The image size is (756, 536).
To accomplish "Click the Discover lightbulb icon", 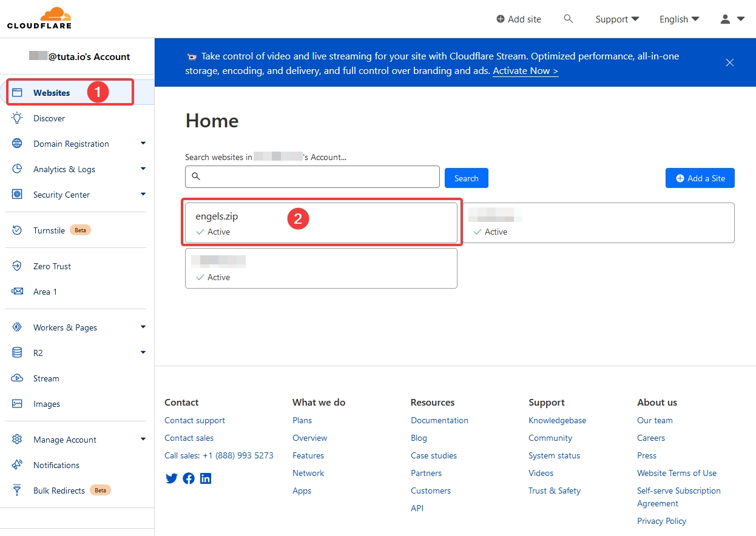I will (x=17, y=118).
